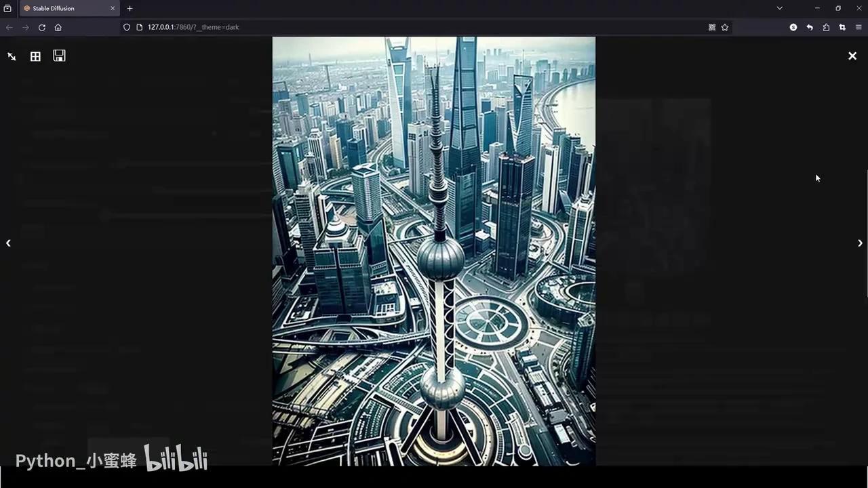
Task: Go back to the previous generated image
Action: pyautogui.click(x=9, y=243)
